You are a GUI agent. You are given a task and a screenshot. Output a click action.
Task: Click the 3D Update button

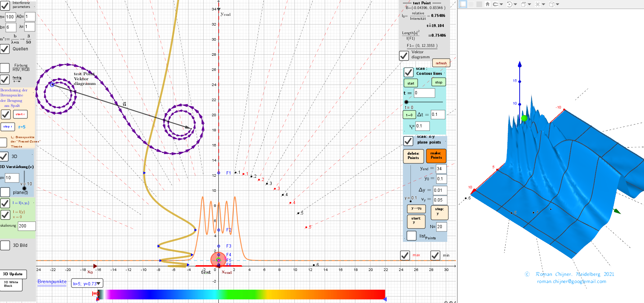click(13, 274)
